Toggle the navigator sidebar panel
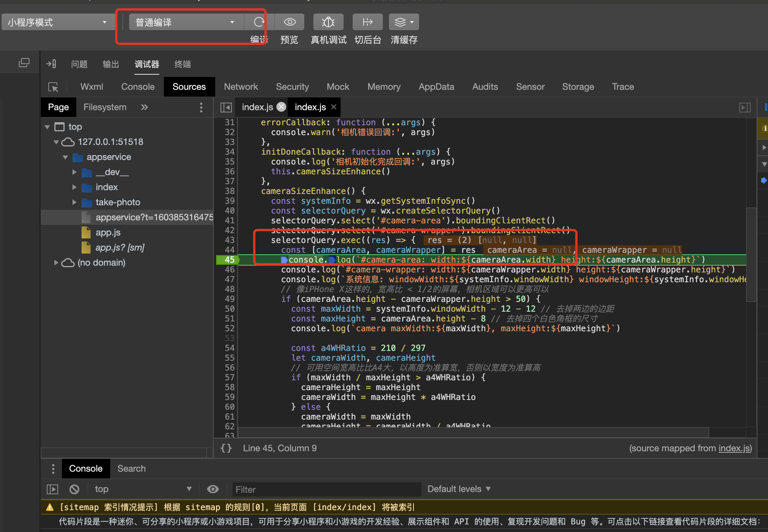768x532 pixels. pyautogui.click(x=226, y=108)
